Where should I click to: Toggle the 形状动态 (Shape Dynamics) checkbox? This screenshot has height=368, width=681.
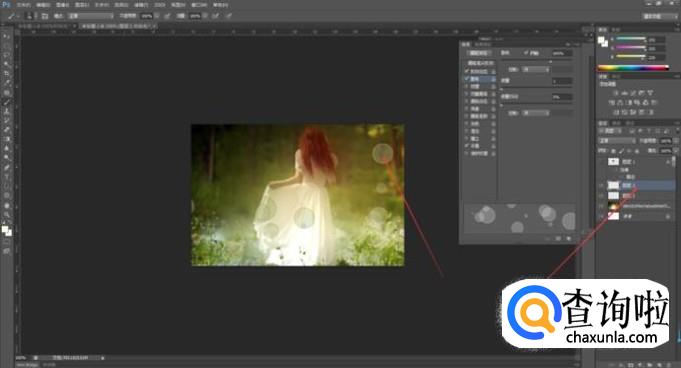[x=467, y=71]
